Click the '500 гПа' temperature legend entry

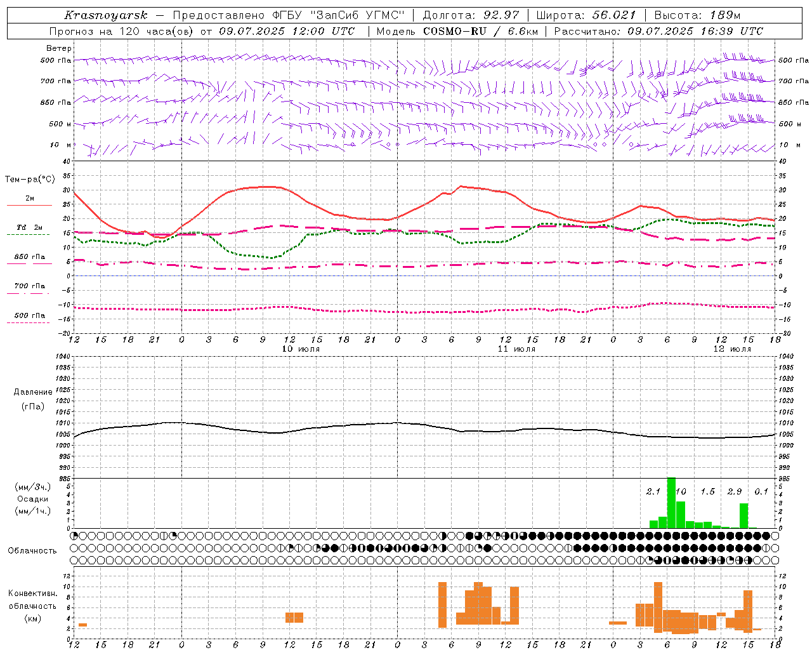click(30, 315)
